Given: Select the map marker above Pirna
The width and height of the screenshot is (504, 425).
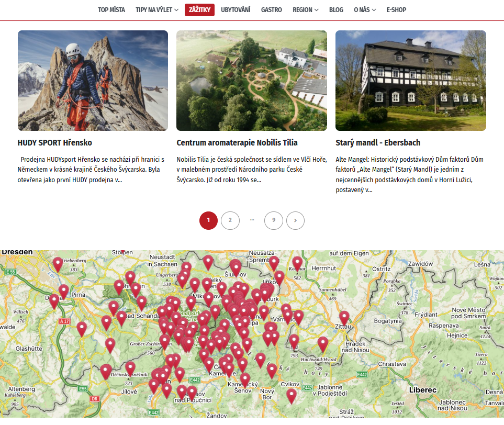Looking at the screenshot, I should pos(64,291).
